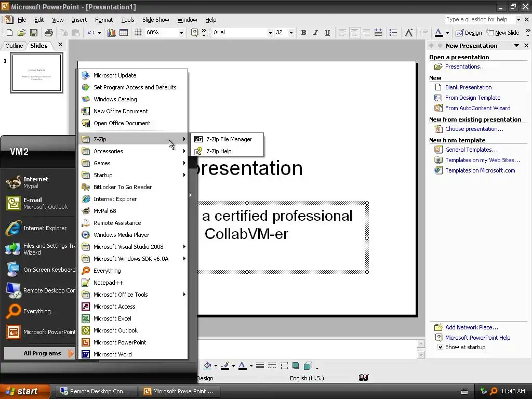Screen dimensions: 532x399
Task: Click the Windows start button
Action: pos(25,391)
